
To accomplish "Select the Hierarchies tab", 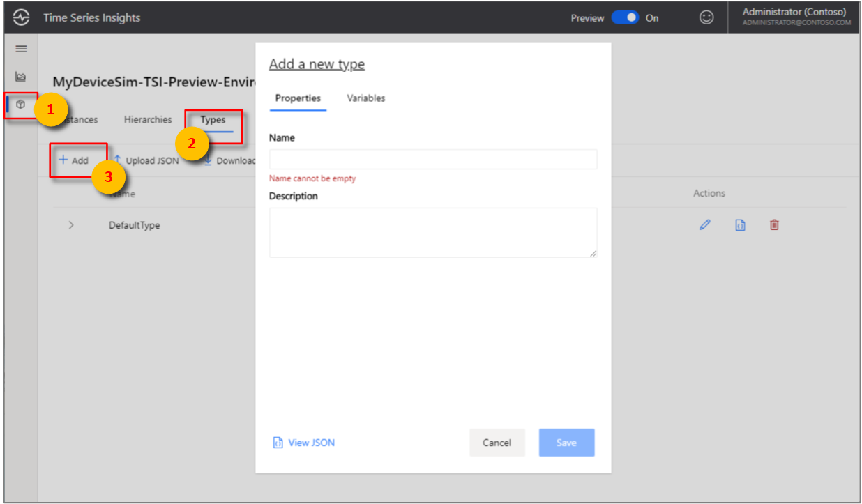I will [x=147, y=119].
